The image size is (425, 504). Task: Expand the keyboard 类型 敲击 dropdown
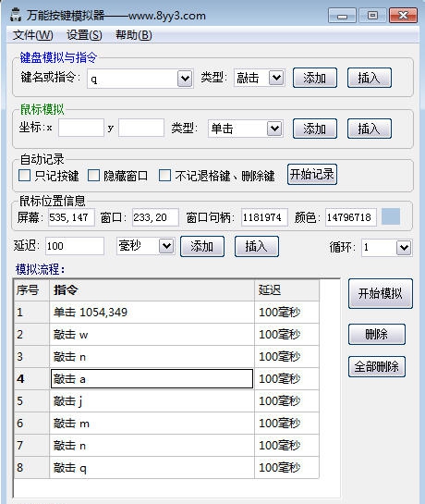tap(276, 78)
